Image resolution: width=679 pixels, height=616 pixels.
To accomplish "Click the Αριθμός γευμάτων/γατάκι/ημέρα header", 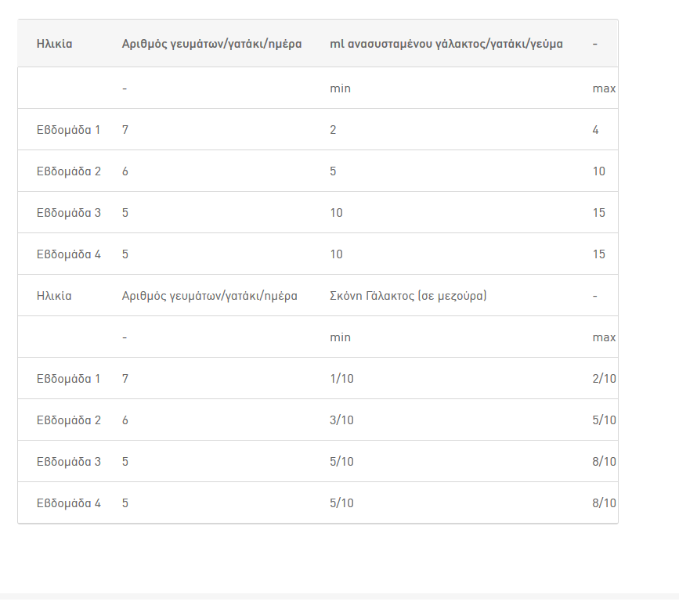I will pos(211,44).
